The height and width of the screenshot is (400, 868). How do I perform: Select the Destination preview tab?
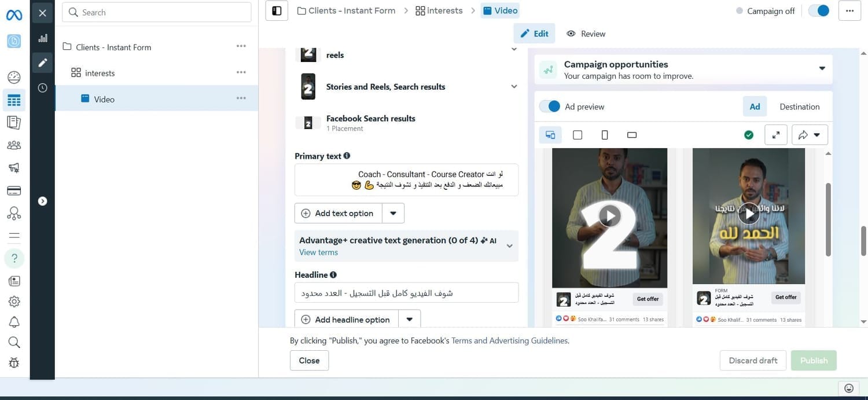point(800,107)
